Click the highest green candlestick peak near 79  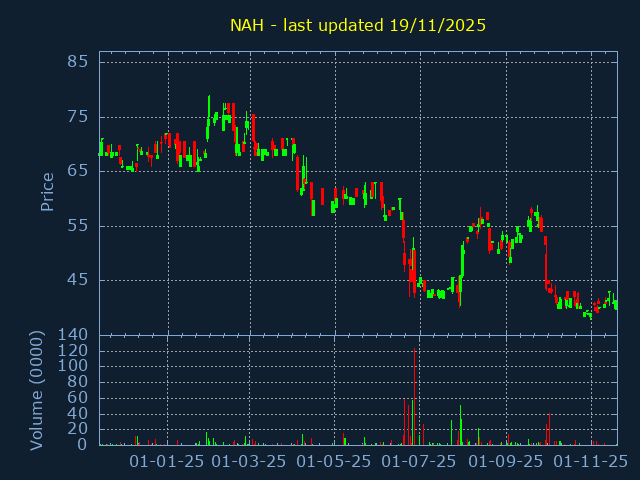[x=209, y=100]
